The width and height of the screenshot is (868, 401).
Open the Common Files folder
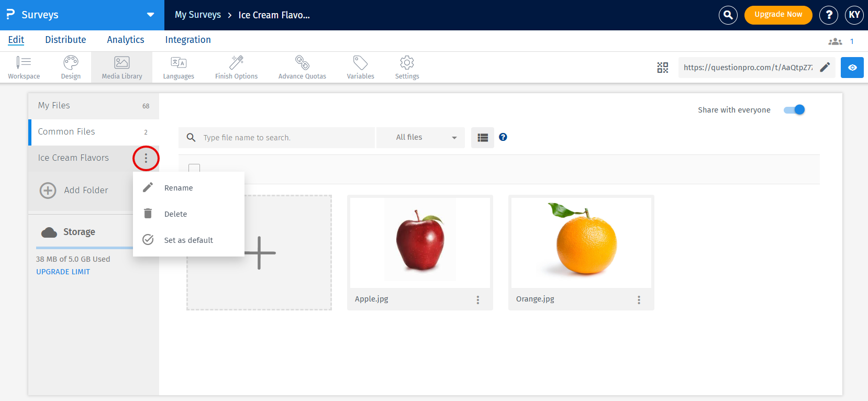tap(94, 132)
